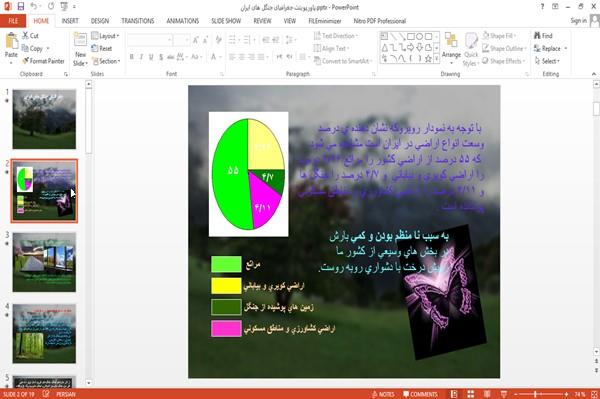This screenshot has height=399, width=600.
Task: Select slide 3 thumbnail
Action: pos(44,262)
